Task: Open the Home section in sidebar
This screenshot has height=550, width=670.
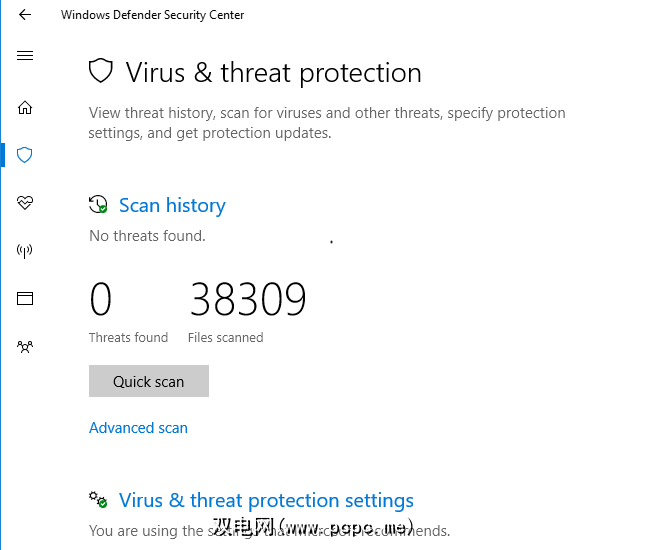Action: 25,108
